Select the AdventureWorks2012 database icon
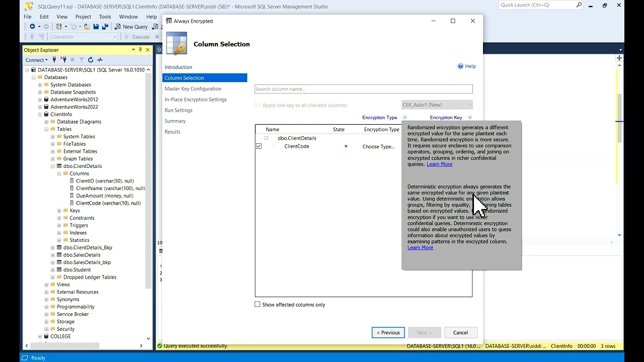The width and height of the screenshot is (644, 362). tap(46, 100)
